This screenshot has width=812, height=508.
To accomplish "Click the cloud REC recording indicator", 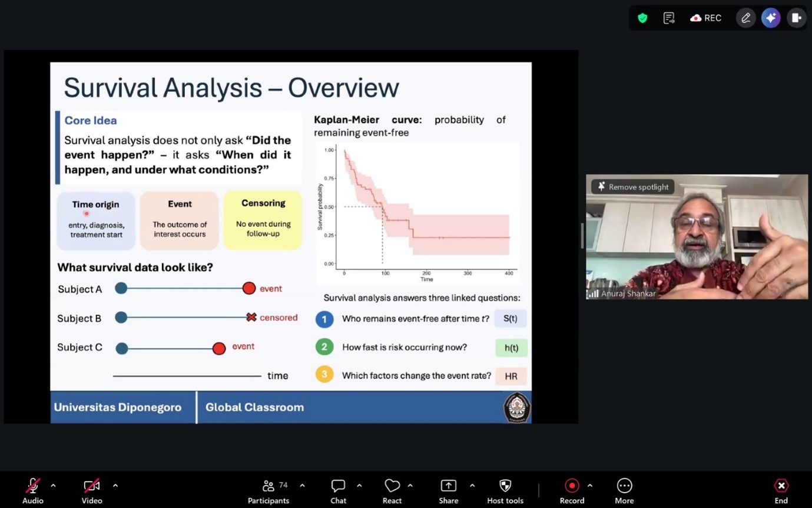I will (x=705, y=18).
